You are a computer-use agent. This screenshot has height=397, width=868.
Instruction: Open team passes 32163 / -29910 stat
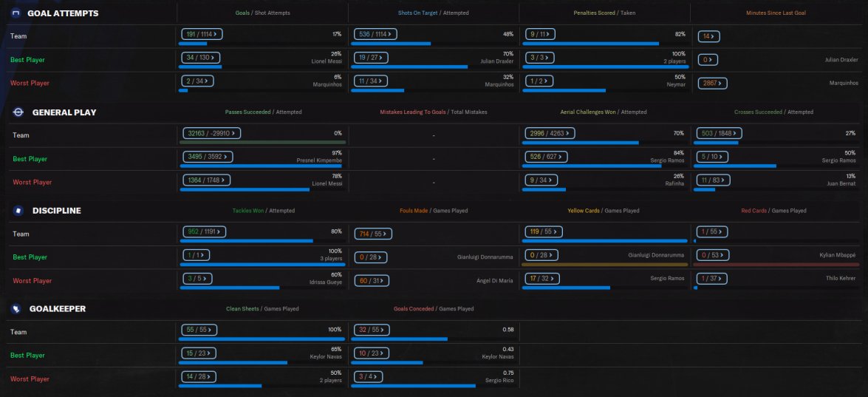pyautogui.click(x=211, y=133)
